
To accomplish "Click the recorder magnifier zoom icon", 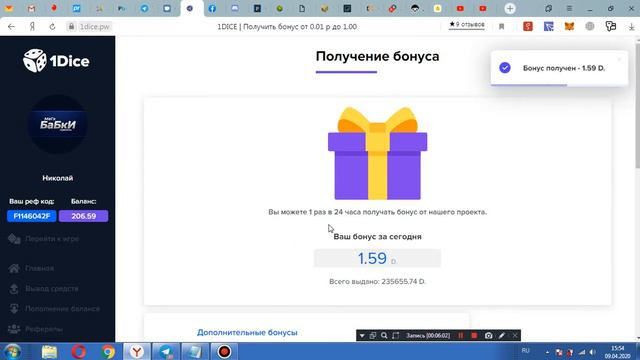I will [384, 336].
